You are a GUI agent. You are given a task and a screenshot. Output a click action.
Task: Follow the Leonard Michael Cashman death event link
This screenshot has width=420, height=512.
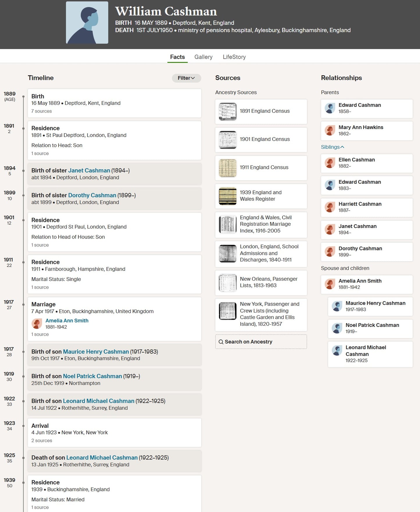point(102,458)
